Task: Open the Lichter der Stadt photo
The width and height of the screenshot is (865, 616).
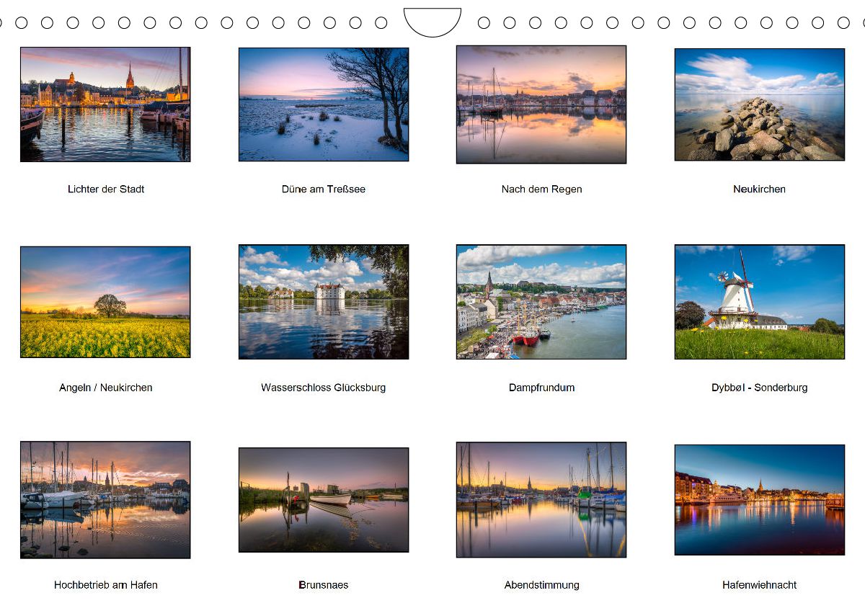Action: (105, 104)
